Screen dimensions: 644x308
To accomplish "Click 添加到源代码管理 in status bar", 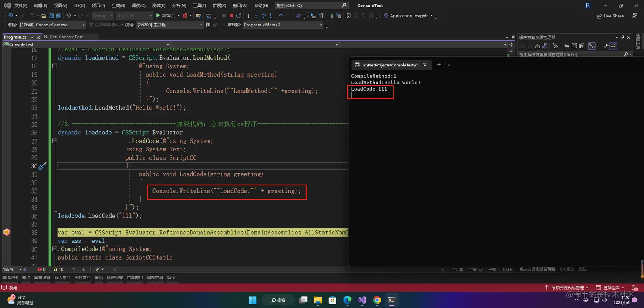I will coord(567,288).
